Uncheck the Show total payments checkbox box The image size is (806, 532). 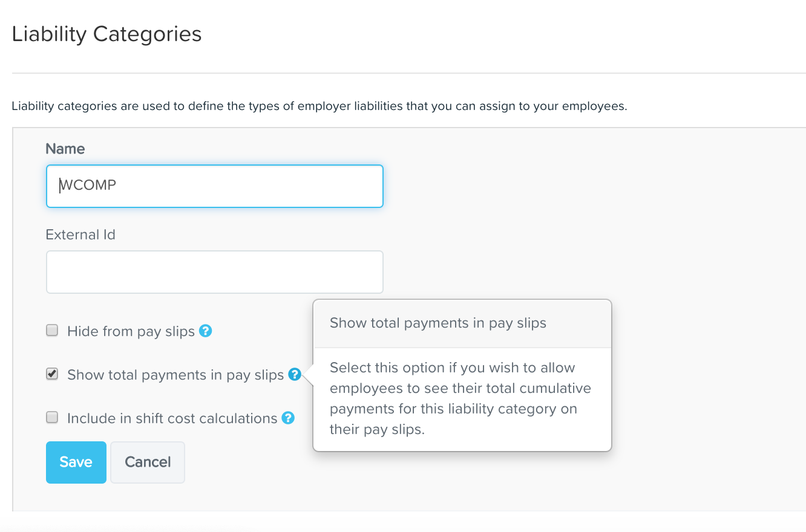pos(53,374)
